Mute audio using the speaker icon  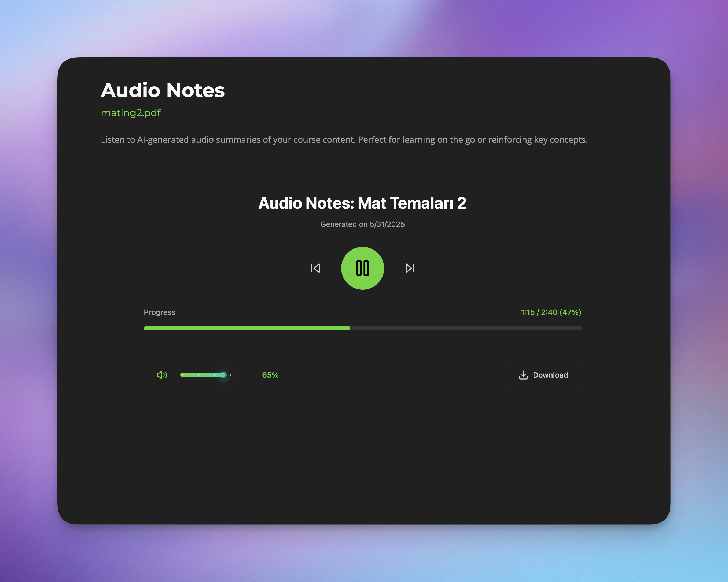162,375
